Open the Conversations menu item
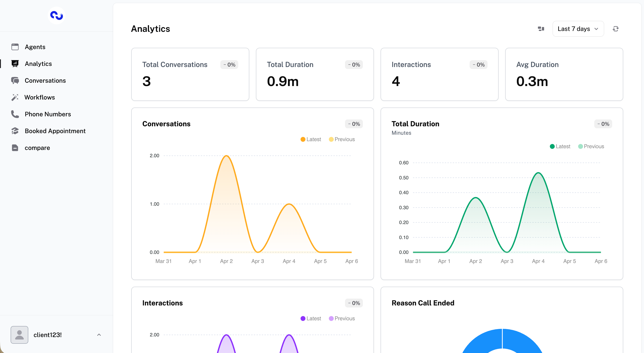 point(45,81)
